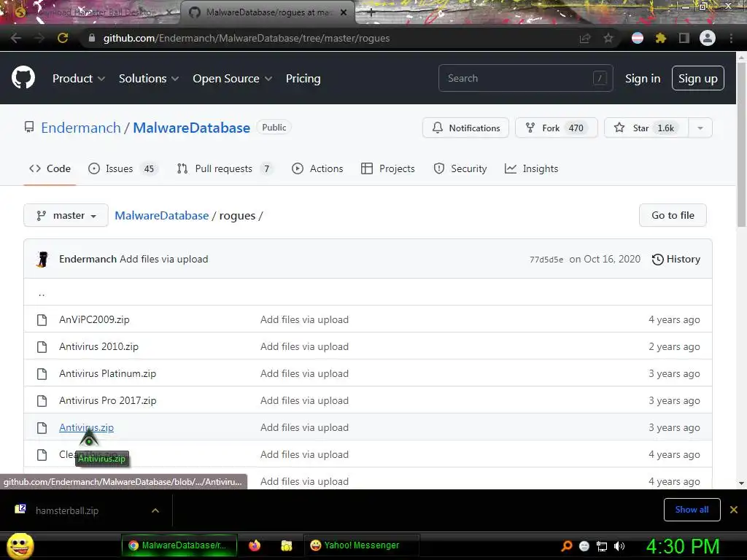Click the smiley start button
747x560 pixels.
point(20,545)
